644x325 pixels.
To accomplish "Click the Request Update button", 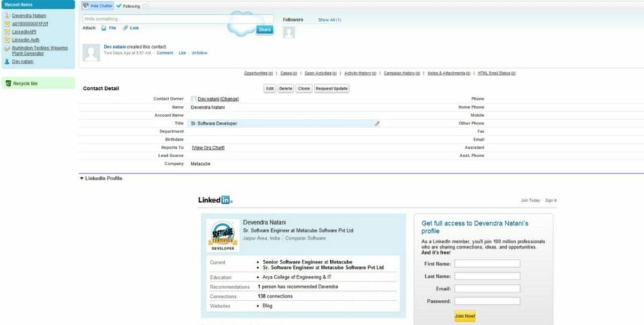I will (332, 89).
